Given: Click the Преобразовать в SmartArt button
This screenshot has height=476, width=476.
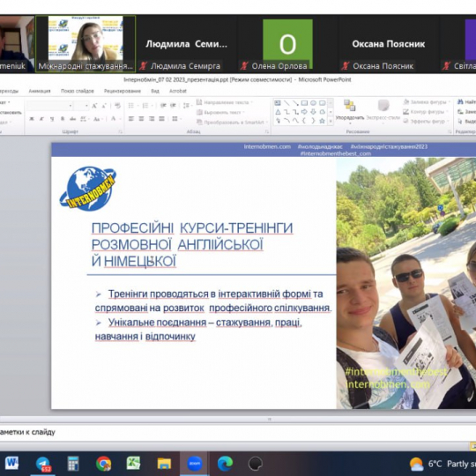Looking at the screenshot, I should (x=232, y=122).
